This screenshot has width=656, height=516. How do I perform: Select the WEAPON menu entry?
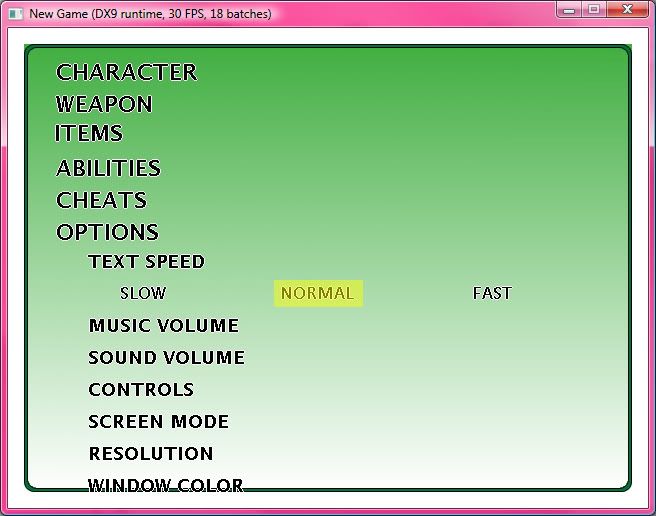104,104
